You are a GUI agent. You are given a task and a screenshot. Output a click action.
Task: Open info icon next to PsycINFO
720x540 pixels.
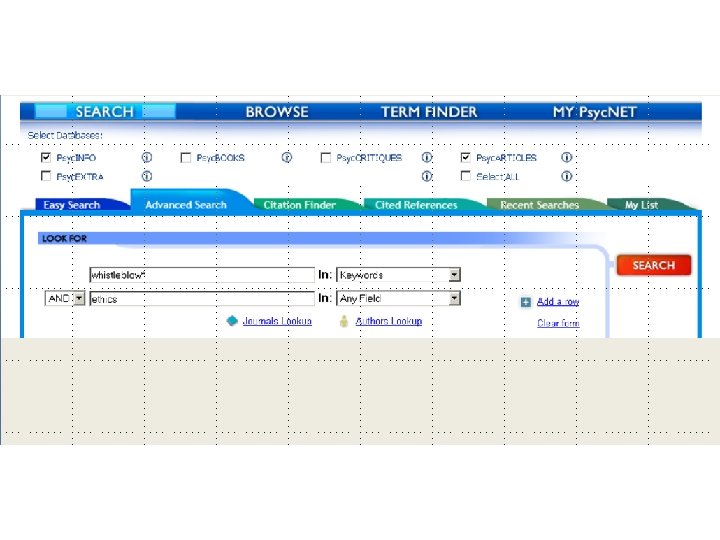[x=146, y=158]
